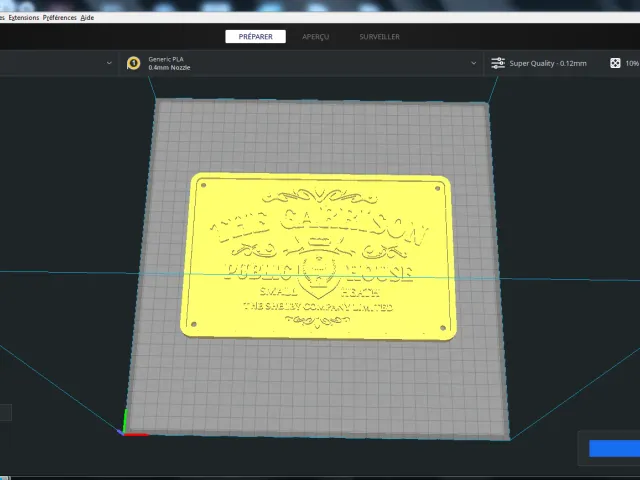Open the Préférences menu
The image size is (640, 480).
60,18
